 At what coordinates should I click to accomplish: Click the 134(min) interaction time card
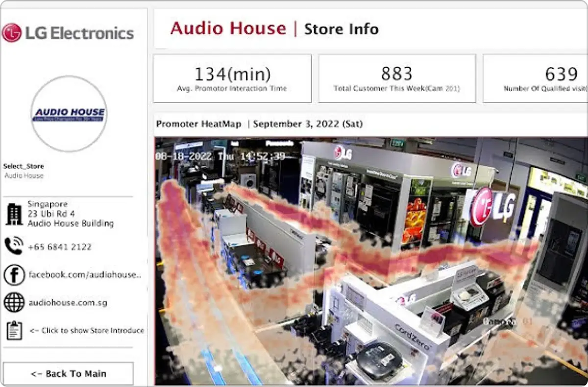point(232,78)
